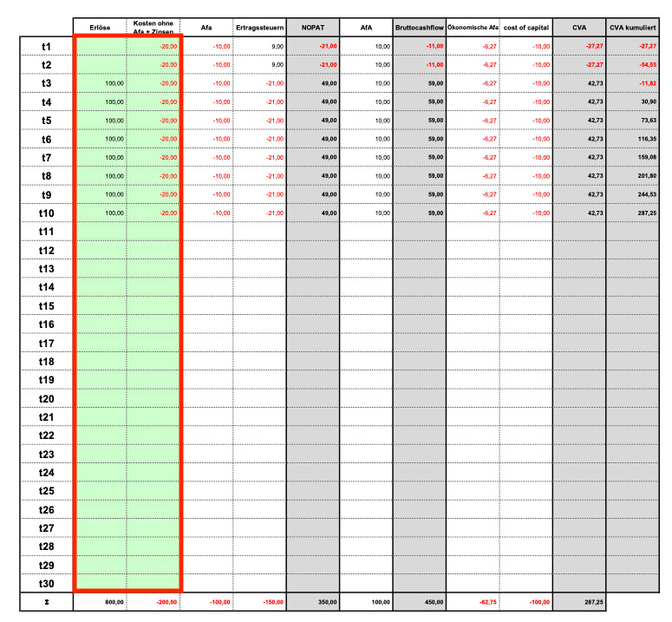The width and height of the screenshot is (672, 622).
Task: Click cumulative CVA value 30,90
Action: [649, 101]
